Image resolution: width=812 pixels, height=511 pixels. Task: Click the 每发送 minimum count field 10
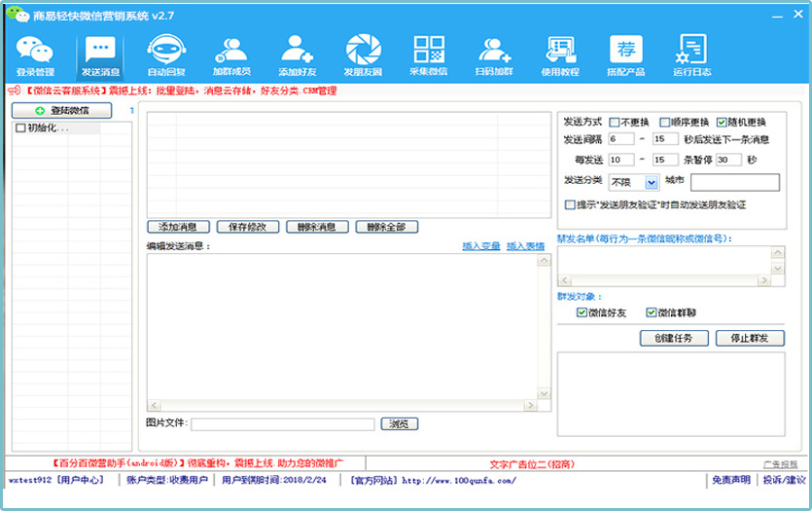tap(620, 160)
